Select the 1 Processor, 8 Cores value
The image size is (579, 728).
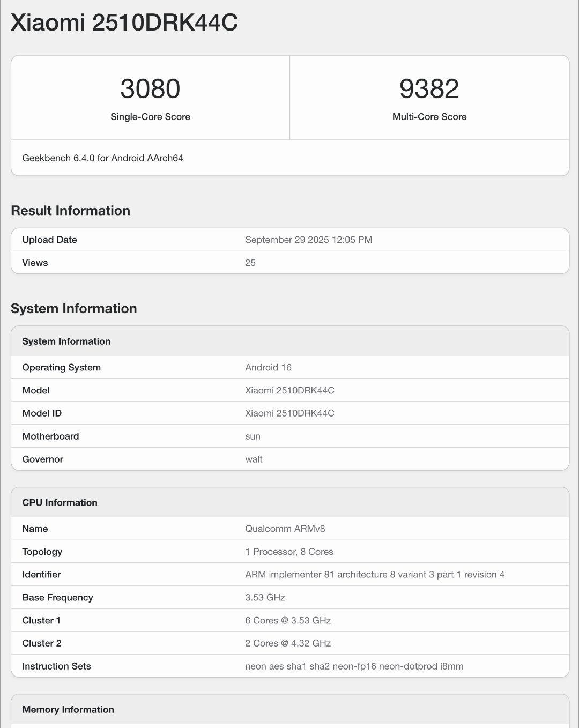click(289, 552)
